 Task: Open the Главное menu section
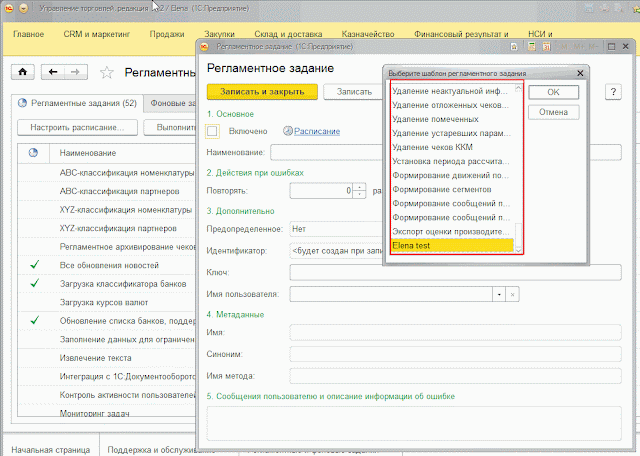(29, 34)
